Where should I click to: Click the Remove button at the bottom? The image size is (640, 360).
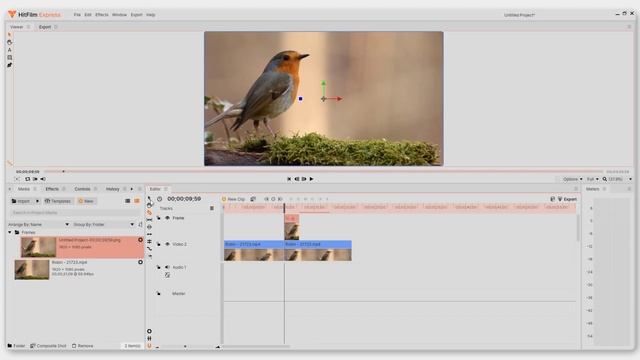[82, 346]
